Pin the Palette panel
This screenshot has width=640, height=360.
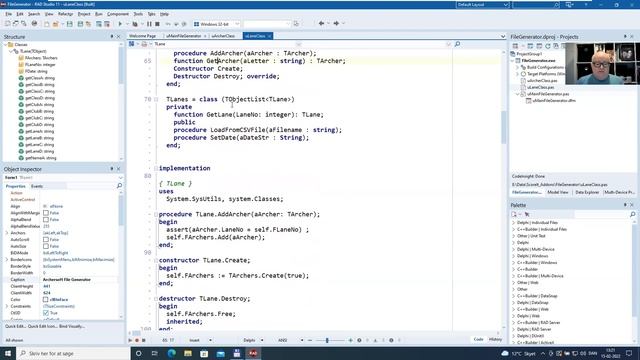625,205
